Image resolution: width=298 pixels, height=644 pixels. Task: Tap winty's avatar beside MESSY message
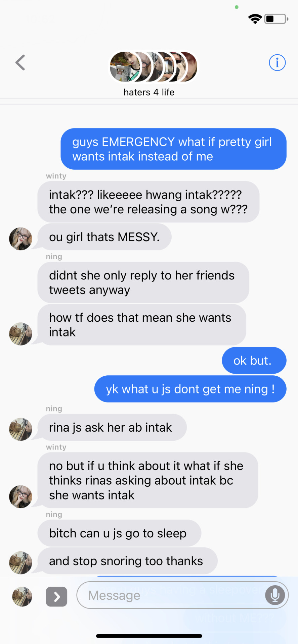(20, 239)
